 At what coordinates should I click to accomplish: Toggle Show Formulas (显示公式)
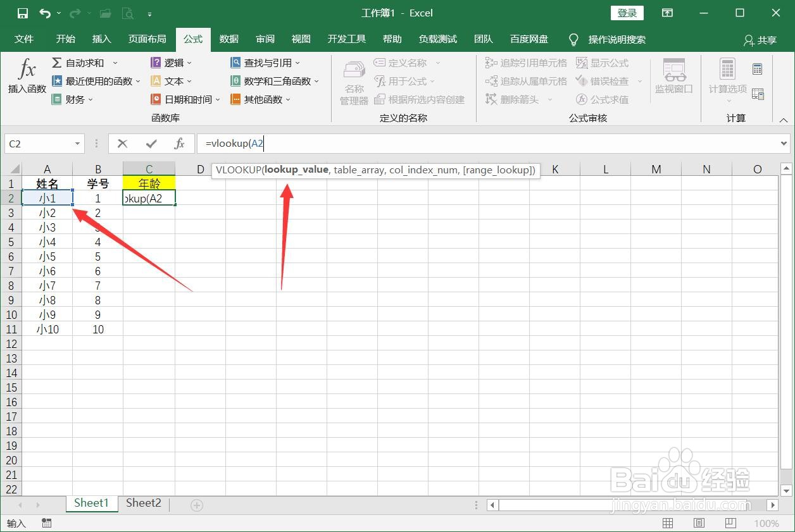(x=604, y=63)
